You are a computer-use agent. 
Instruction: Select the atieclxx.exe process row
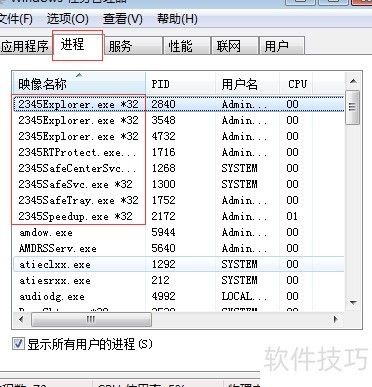coord(179,264)
